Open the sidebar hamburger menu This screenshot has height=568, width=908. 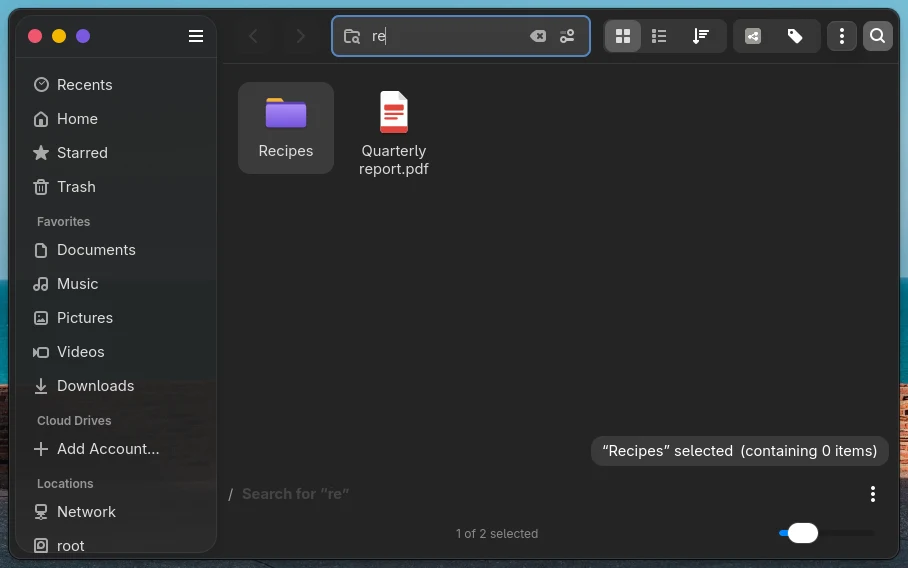196,36
